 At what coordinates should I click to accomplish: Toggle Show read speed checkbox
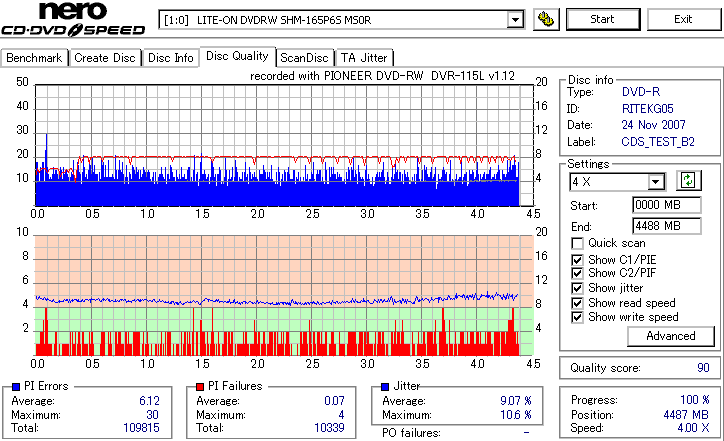(x=577, y=303)
